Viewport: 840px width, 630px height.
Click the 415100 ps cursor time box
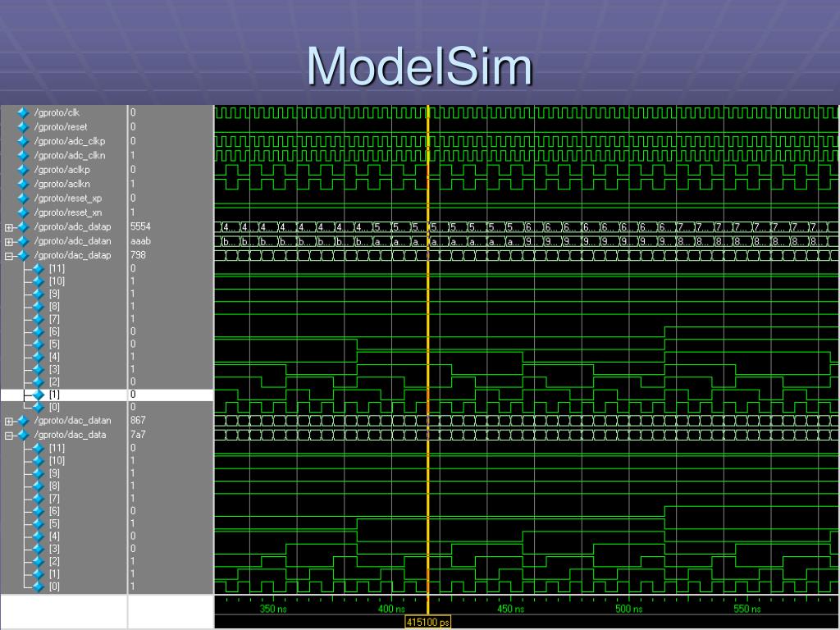pyautogui.click(x=427, y=622)
